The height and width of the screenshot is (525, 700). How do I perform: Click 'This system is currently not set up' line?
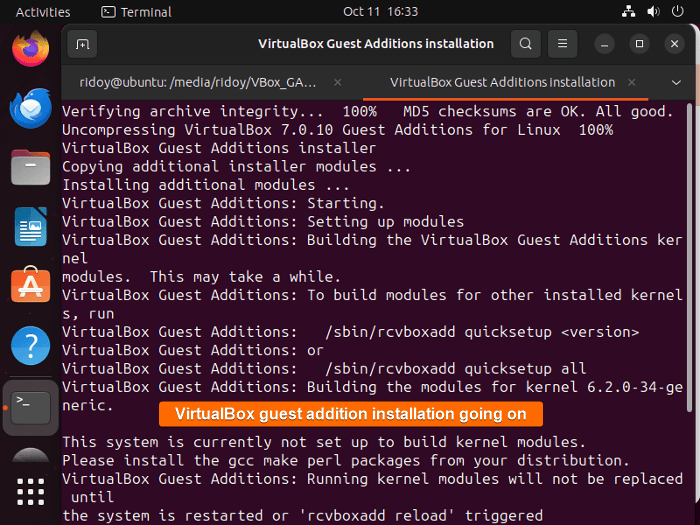pyautogui.click(x=324, y=442)
